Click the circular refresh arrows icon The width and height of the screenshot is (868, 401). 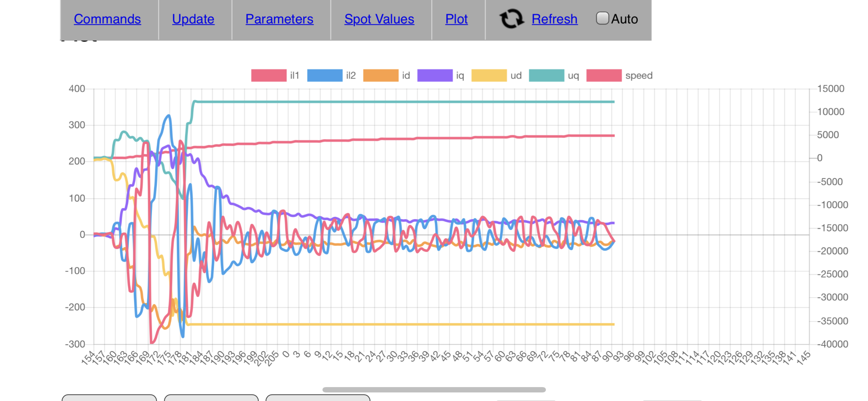pos(511,19)
